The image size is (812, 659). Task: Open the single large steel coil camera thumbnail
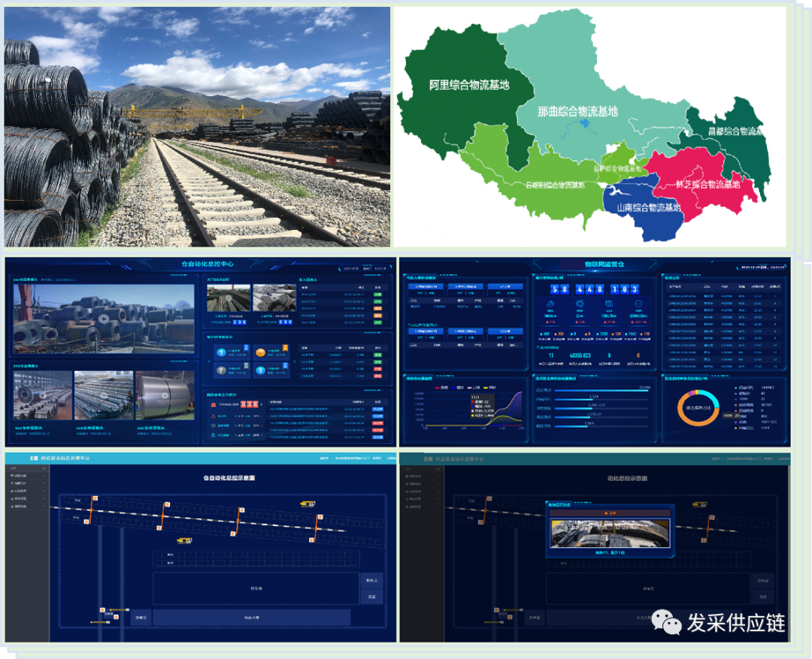point(165,395)
